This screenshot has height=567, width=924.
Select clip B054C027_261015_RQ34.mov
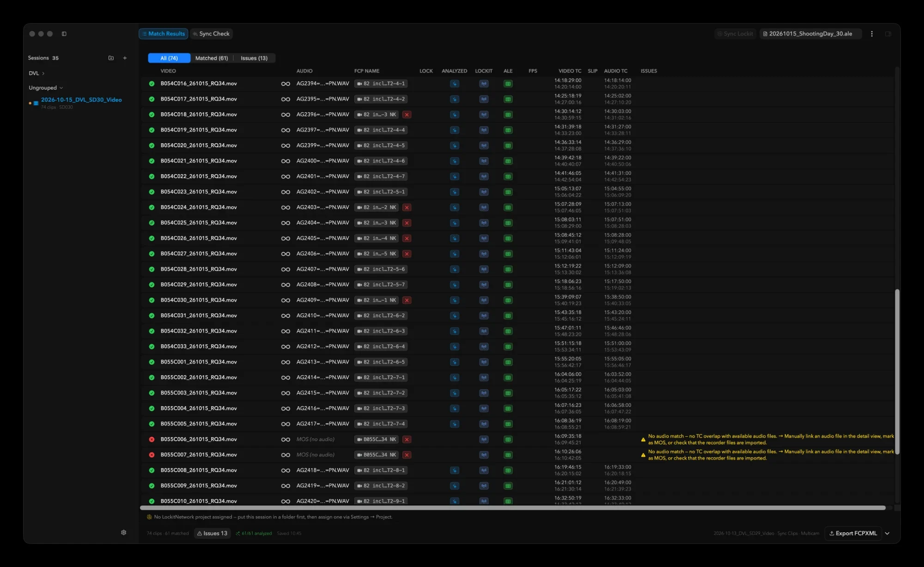[x=199, y=254]
